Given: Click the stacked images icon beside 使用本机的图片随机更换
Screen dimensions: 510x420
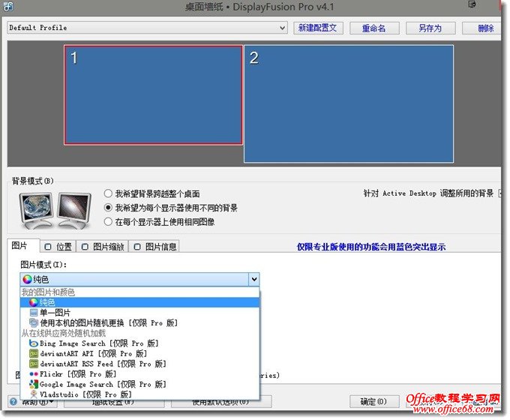Looking at the screenshot, I should click(x=34, y=322).
